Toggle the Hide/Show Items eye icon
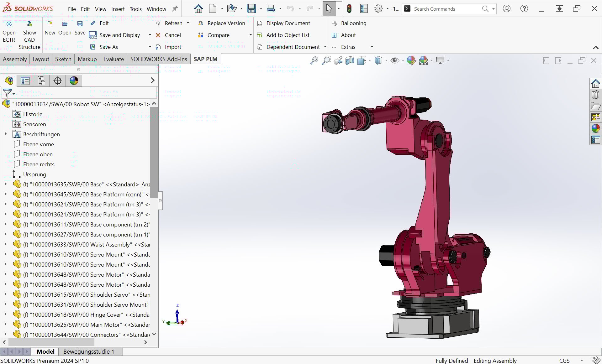This screenshot has height=364, width=602. [x=395, y=60]
